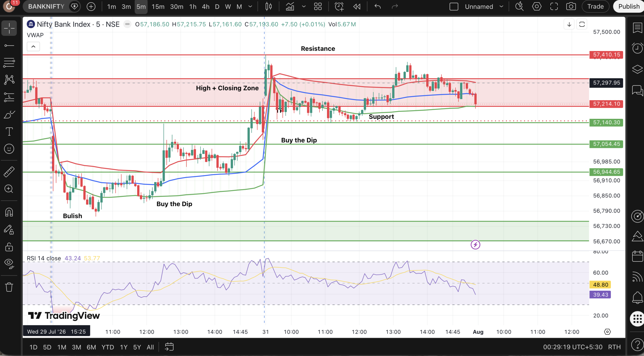The height and width of the screenshot is (356, 644).
Task: Open the chats panel
Action: [637, 90]
